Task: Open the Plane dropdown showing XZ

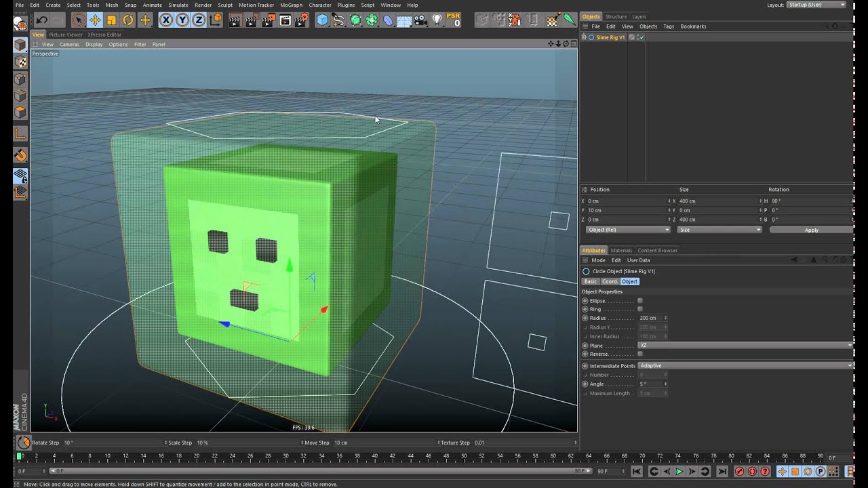Action: click(x=745, y=346)
